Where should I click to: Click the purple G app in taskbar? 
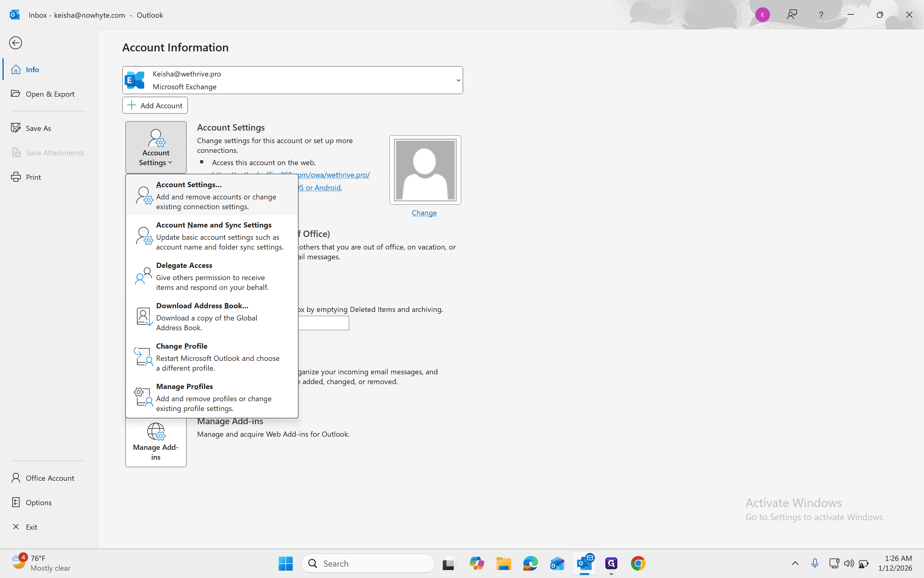coord(611,563)
